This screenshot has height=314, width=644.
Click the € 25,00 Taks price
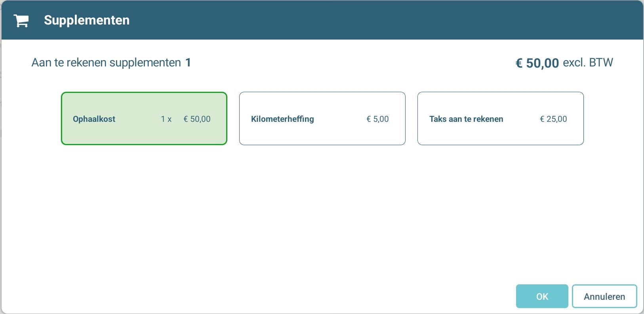click(x=554, y=119)
